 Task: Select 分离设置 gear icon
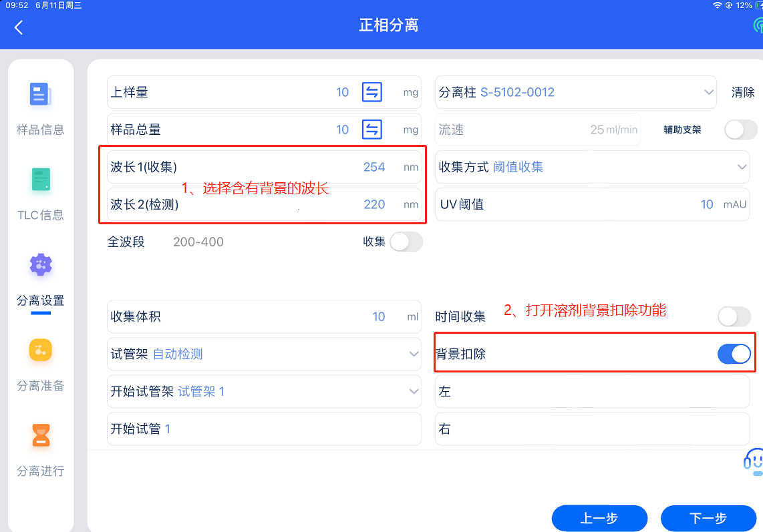point(40,266)
